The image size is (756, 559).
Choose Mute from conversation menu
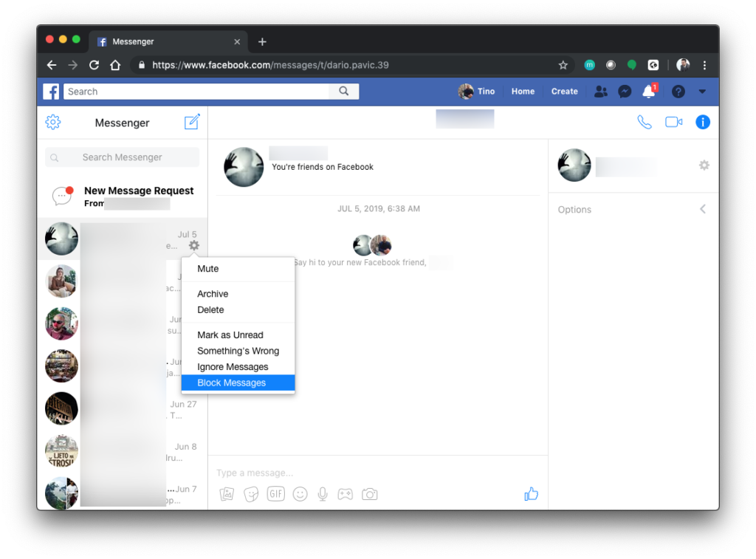tap(208, 269)
